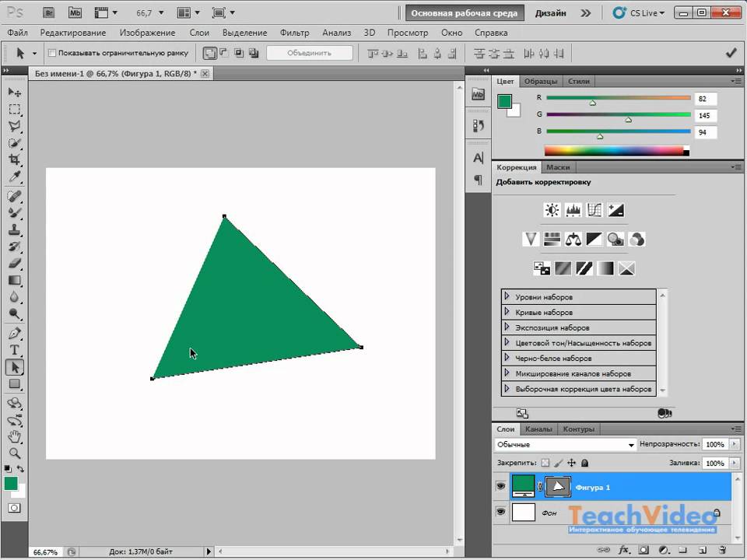Click the Объединить button

click(x=309, y=53)
